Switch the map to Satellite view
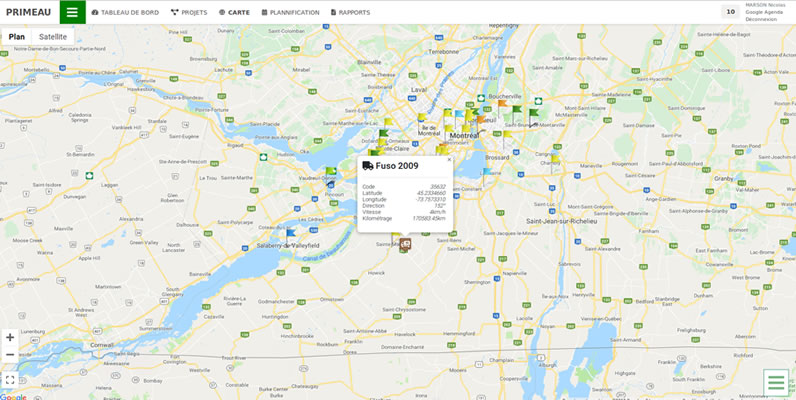Screen dimensions: 796x400 coord(53,37)
